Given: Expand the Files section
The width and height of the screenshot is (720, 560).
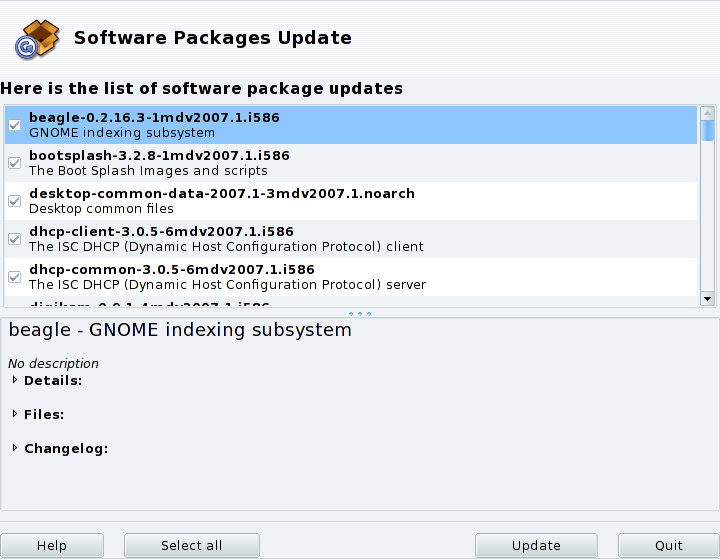Looking at the screenshot, I should (15, 414).
